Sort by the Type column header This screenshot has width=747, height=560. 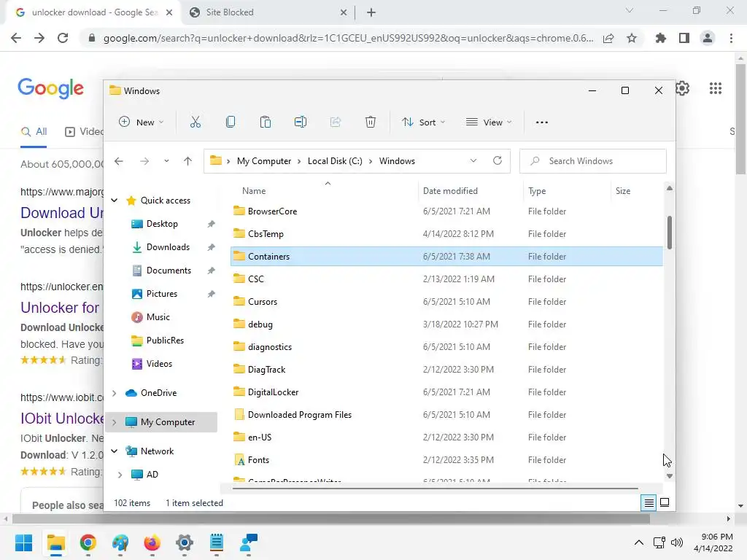tap(537, 191)
